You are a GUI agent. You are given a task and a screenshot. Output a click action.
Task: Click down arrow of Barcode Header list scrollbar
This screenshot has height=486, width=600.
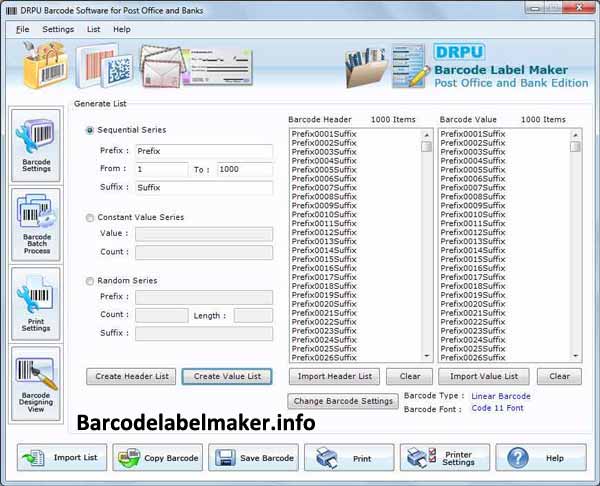click(426, 356)
